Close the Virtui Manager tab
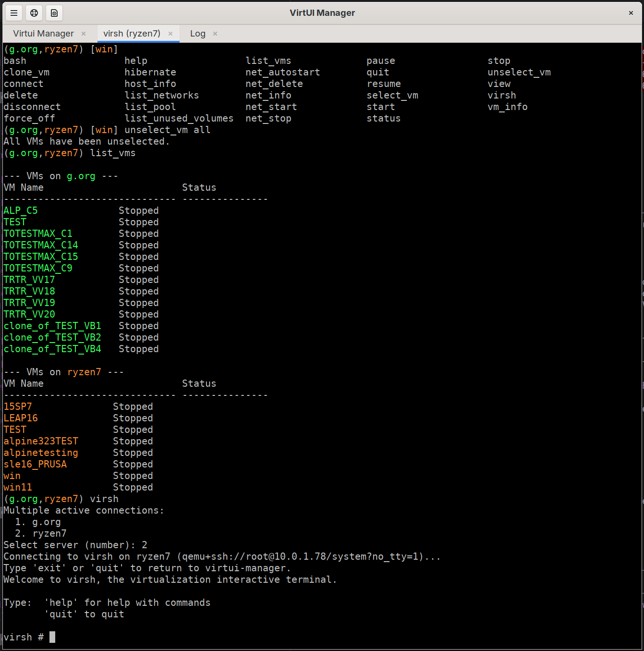This screenshot has height=651, width=644. pos(84,34)
